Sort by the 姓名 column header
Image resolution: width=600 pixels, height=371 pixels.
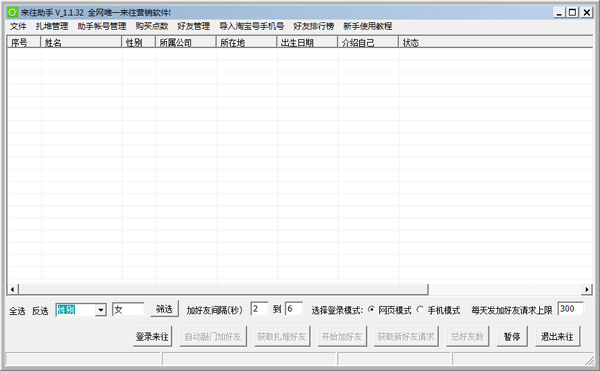point(81,42)
